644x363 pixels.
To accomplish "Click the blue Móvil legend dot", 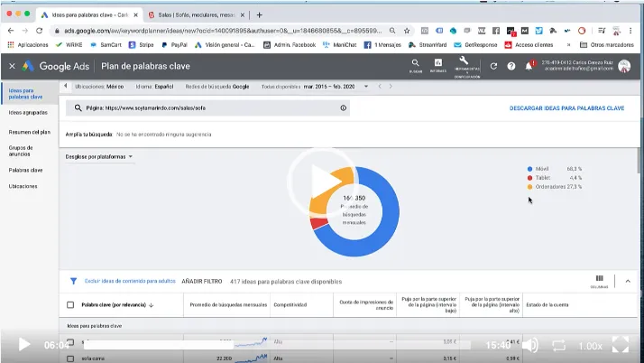I will (529, 169).
